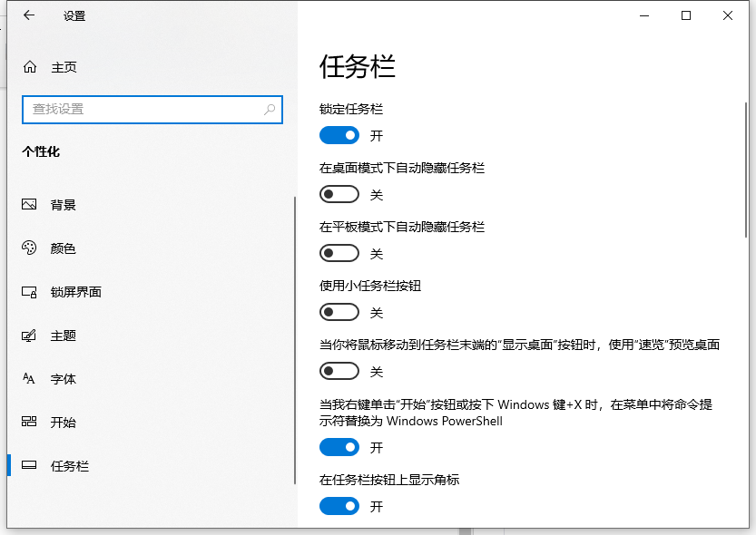Disable Windows PowerShell menu replacement toggle
The width and height of the screenshot is (756, 535).
click(x=339, y=446)
